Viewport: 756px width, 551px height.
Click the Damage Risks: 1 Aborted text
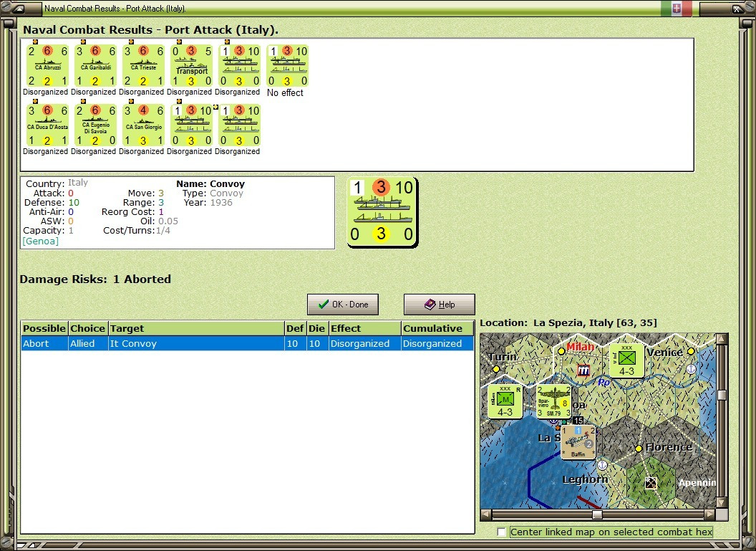pos(95,279)
